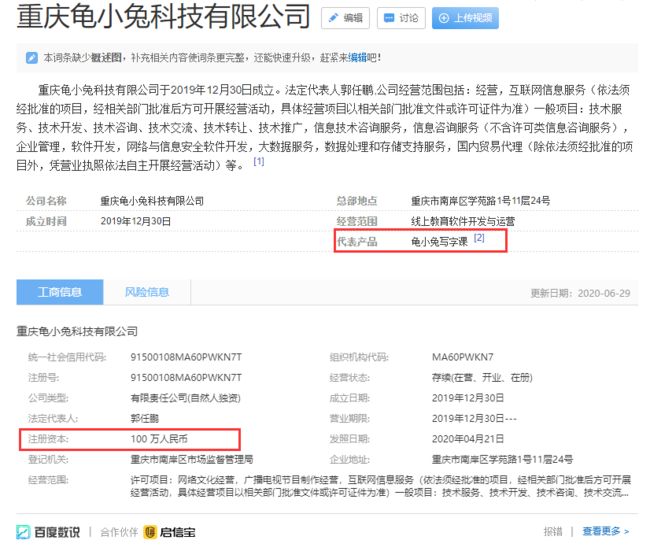Screen dimensions: 650x551
Task: Click the chat icon in the 讨论 button
Action: [389, 18]
